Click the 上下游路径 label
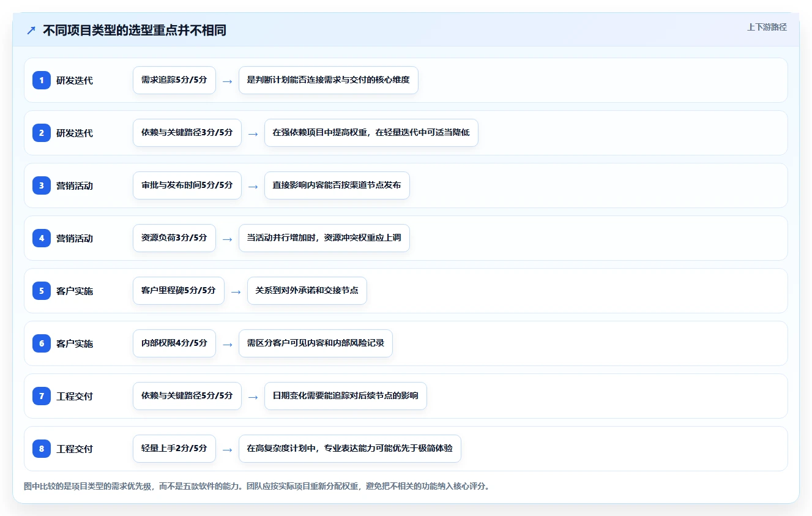 [767, 27]
